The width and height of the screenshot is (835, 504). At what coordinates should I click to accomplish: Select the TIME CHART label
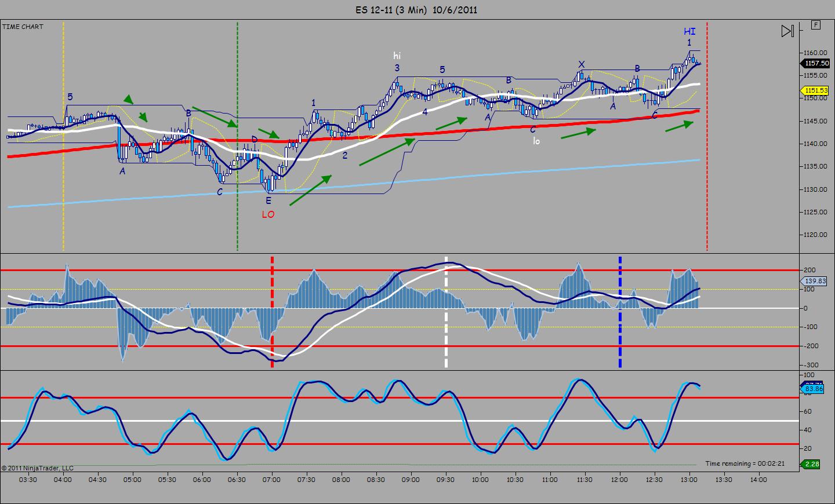[x=23, y=27]
